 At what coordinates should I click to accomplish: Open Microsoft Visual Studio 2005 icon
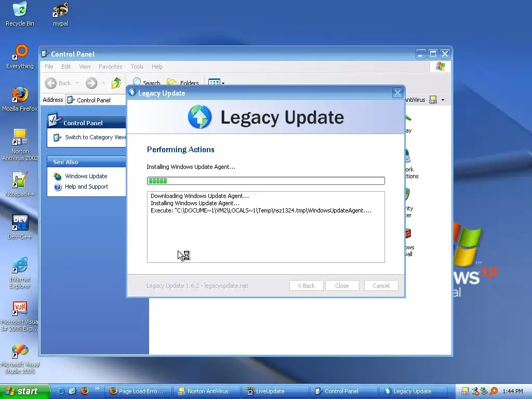tap(20, 358)
